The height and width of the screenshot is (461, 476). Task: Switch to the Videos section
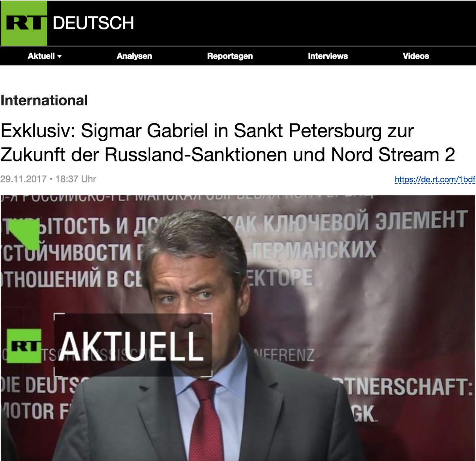pyautogui.click(x=416, y=56)
